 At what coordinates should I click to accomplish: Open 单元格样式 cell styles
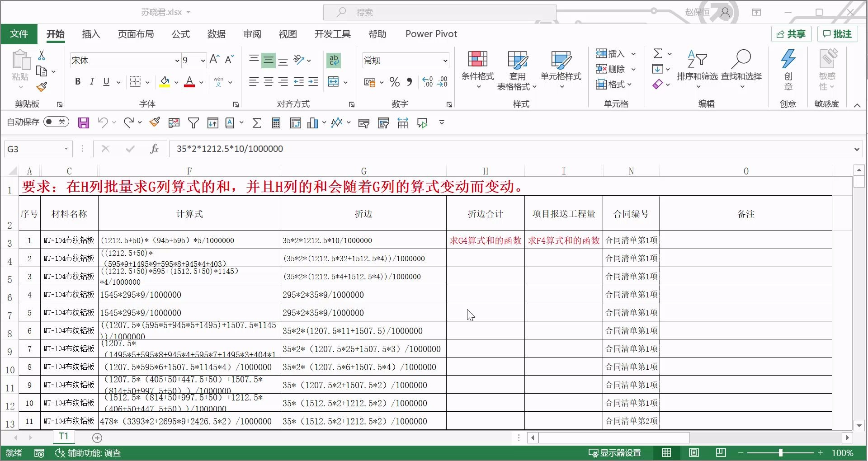click(x=561, y=70)
